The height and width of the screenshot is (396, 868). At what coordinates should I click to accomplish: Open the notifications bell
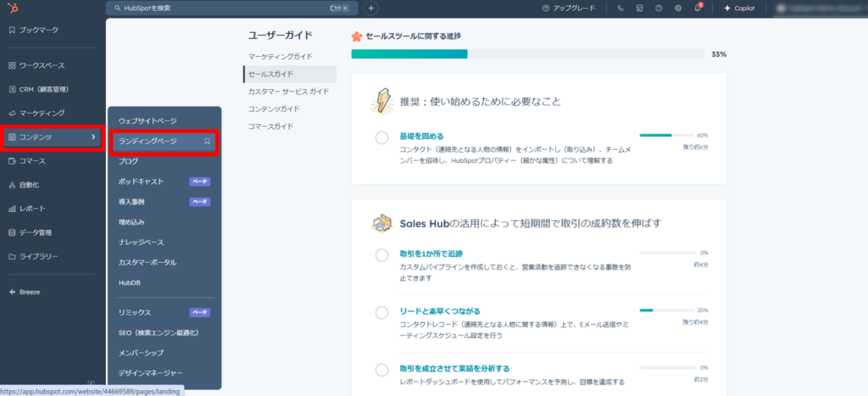tap(698, 8)
